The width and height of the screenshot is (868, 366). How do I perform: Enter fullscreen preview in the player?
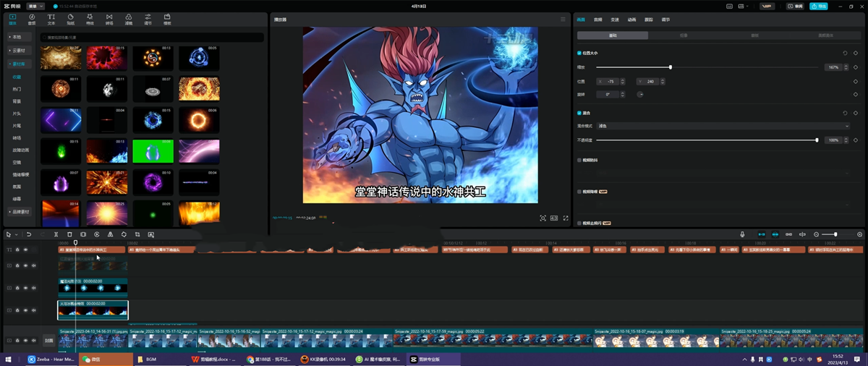click(x=566, y=218)
